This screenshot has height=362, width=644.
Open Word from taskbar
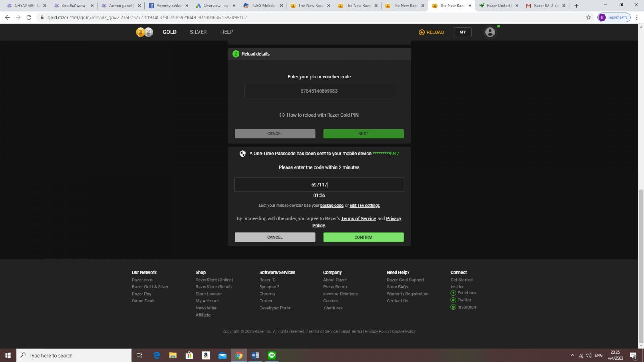tap(255, 355)
